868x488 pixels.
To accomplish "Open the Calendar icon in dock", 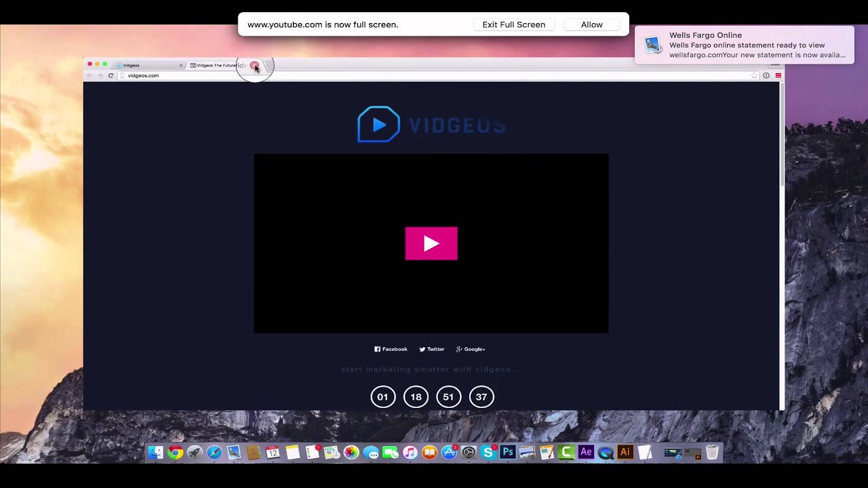I will pyautogui.click(x=273, y=453).
